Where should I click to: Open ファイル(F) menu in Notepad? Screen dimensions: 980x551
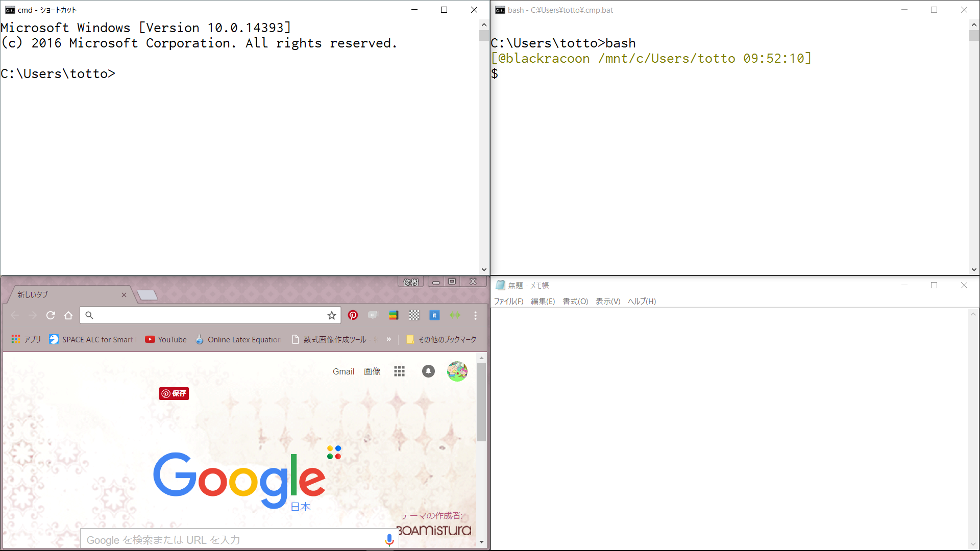pos(508,301)
